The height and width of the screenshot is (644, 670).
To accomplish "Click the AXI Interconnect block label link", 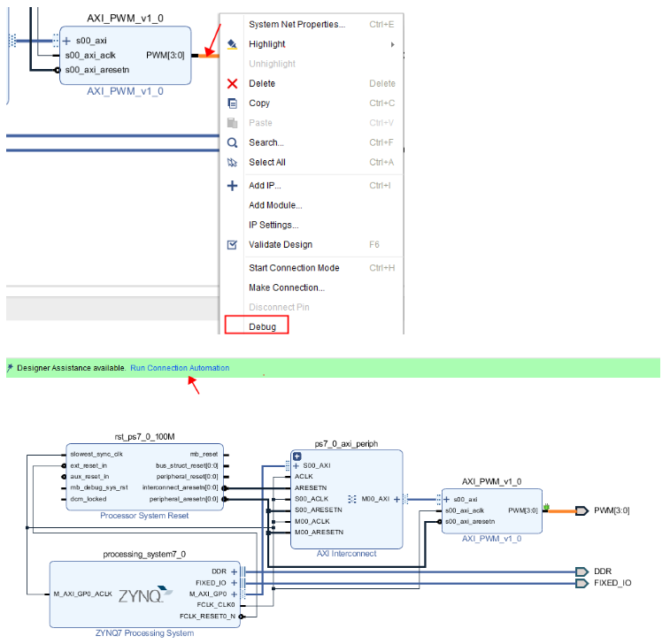I will click(347, 554).
